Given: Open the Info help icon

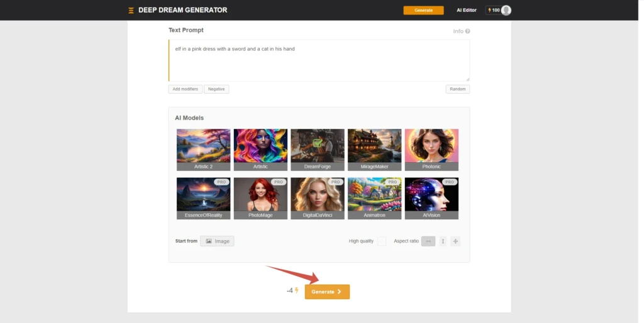Looking at the screenshot, I should tap(467, 31).
